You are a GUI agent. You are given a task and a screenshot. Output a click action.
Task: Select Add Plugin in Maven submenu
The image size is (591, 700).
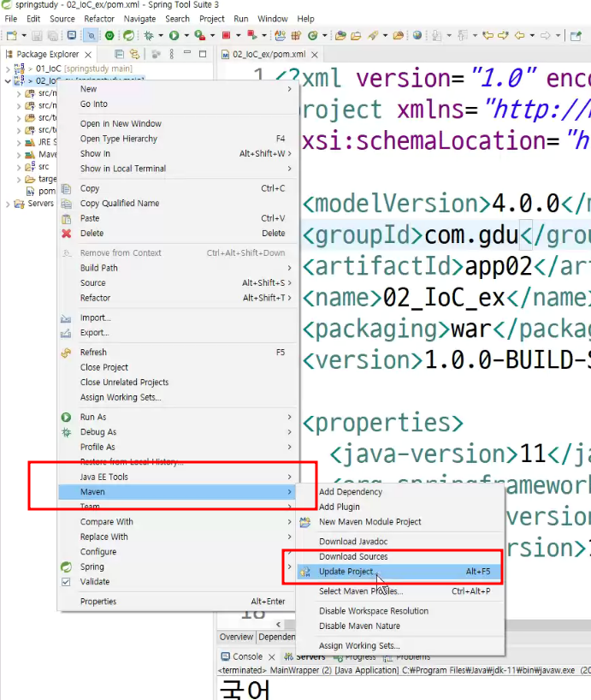click(x=400, y=507)
